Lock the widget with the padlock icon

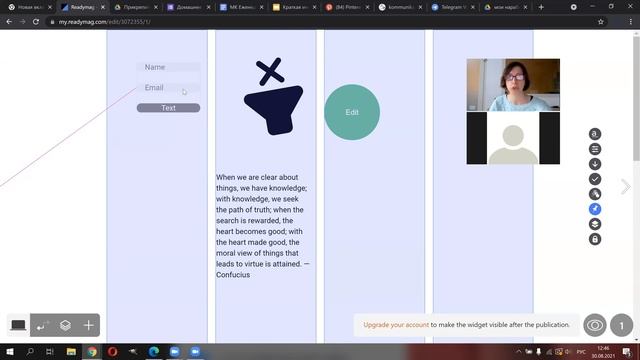(x=595, y=239)
